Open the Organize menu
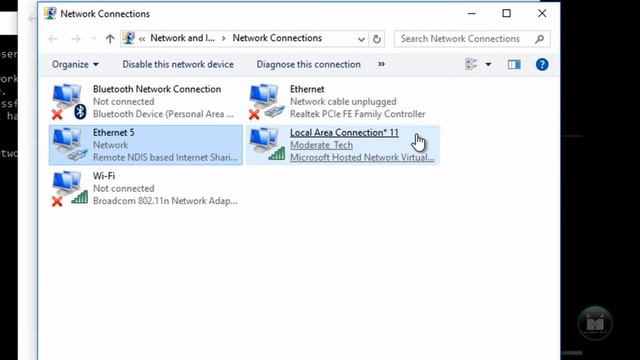 tap(75, 64)
